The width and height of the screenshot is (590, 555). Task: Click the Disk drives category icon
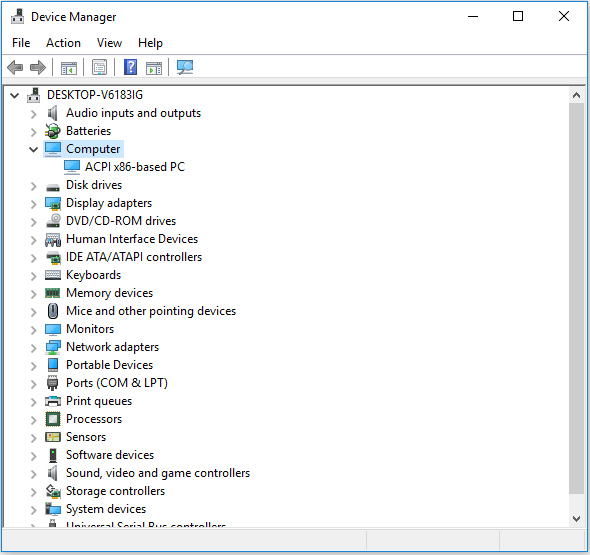click(x=53, y=187)
